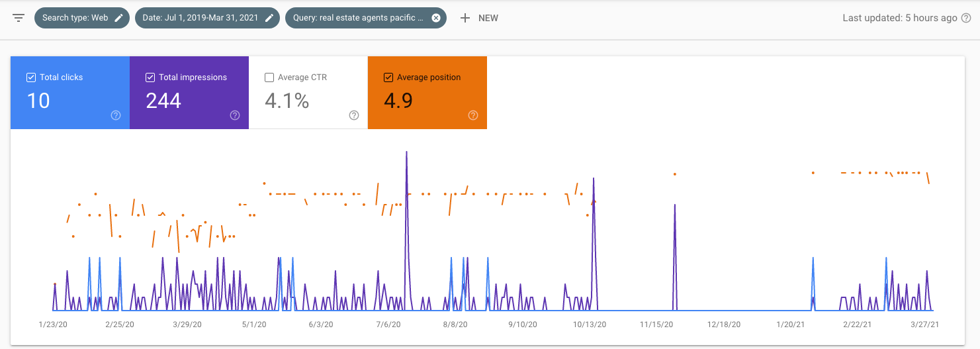Click the Search type: Web chip
The width and height of the screenshot is (980, 349).
82,18
